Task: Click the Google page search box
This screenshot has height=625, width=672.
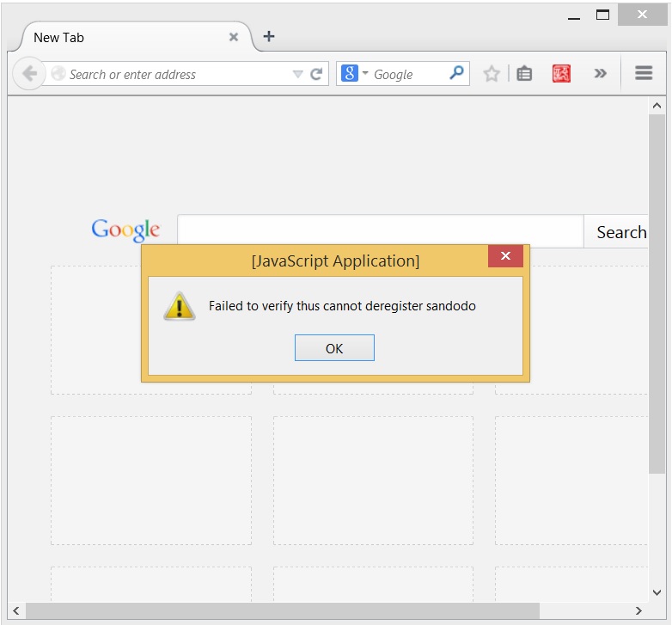Action: (381, 230)
